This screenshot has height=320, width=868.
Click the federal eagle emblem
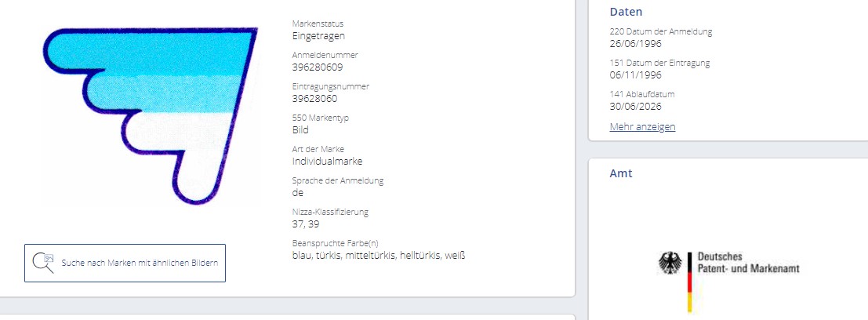coord(670,264)
